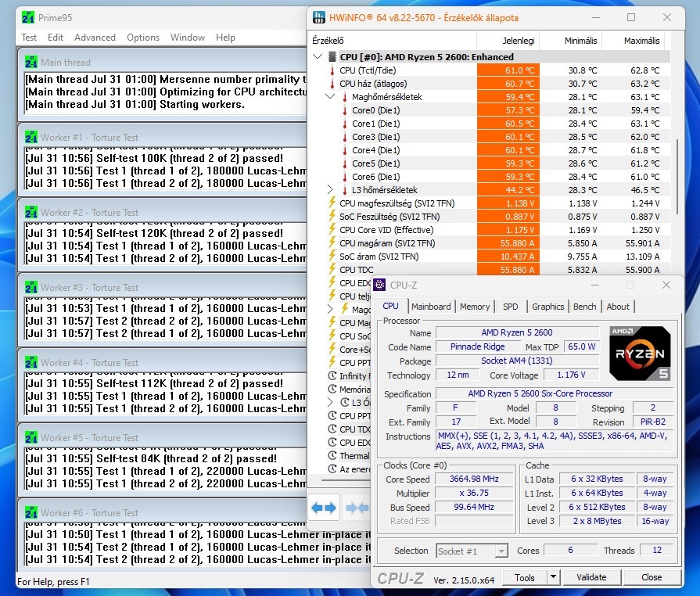Collapse the Maghőmérsékletek tree node
The image size is (700, 596).
(330, 96)
